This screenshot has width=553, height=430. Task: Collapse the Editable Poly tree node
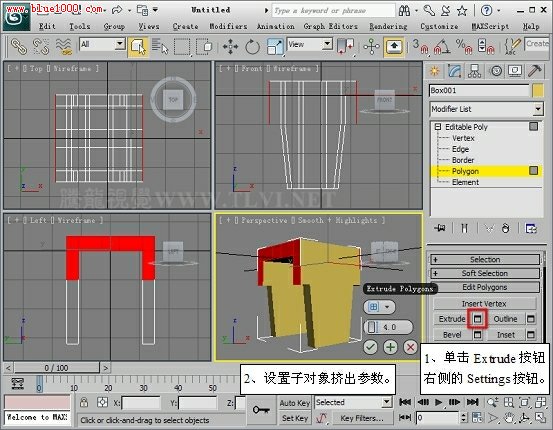point(438,126)
